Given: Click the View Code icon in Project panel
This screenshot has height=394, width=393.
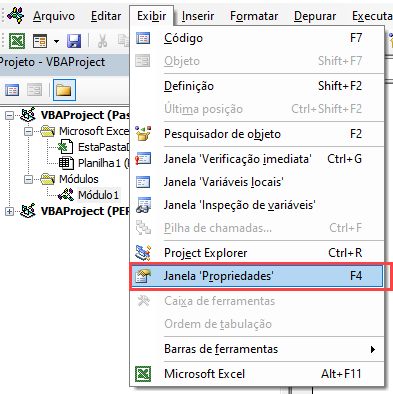Looking at the screenshot, I should coord(12,90).
